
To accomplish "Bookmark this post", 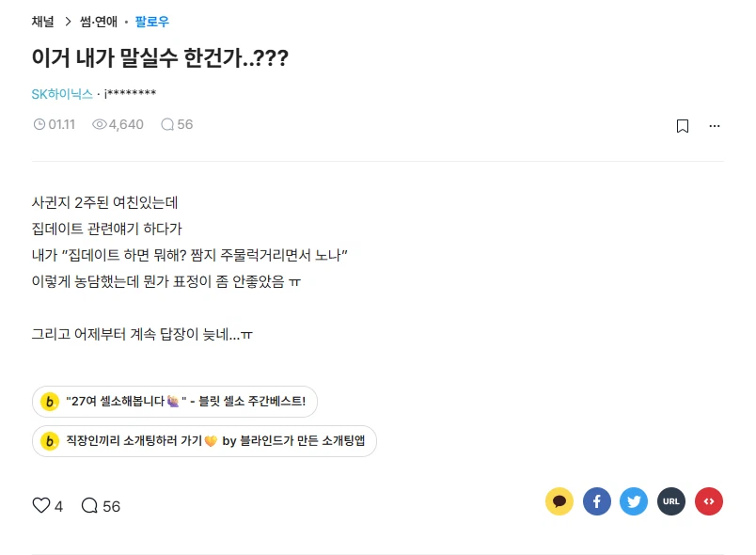I will click(684, 125).
